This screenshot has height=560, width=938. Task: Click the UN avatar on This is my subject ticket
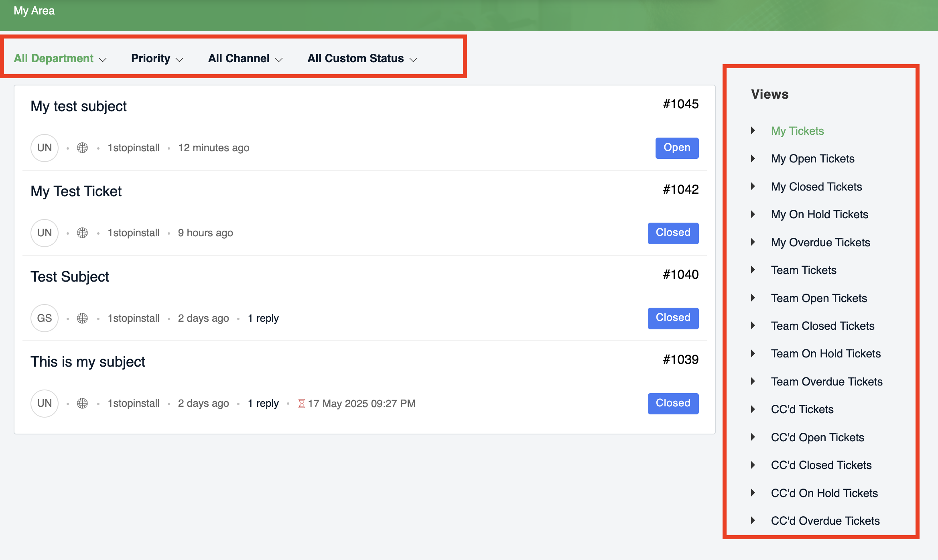click(x=45, y=403)
